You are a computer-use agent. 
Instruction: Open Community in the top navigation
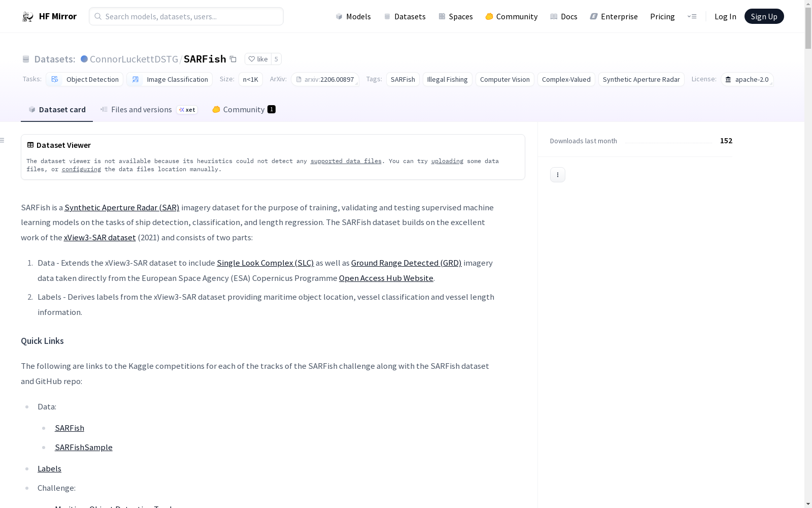point(512,17)
